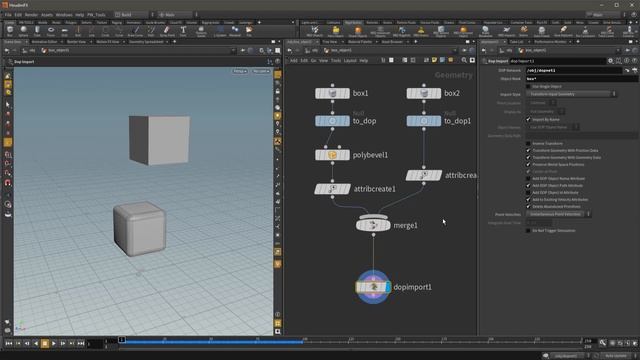Open network editor Add menu

click(293, 60)
